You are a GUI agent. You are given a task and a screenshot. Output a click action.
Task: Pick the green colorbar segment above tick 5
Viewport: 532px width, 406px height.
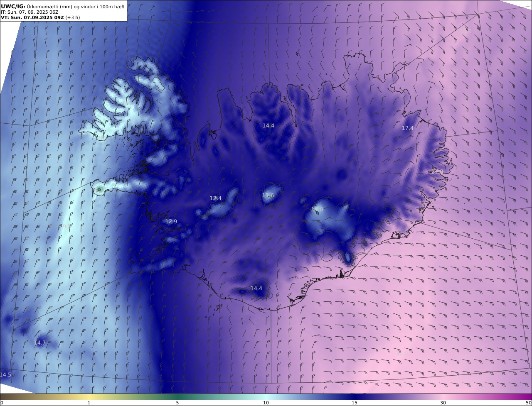177,396
